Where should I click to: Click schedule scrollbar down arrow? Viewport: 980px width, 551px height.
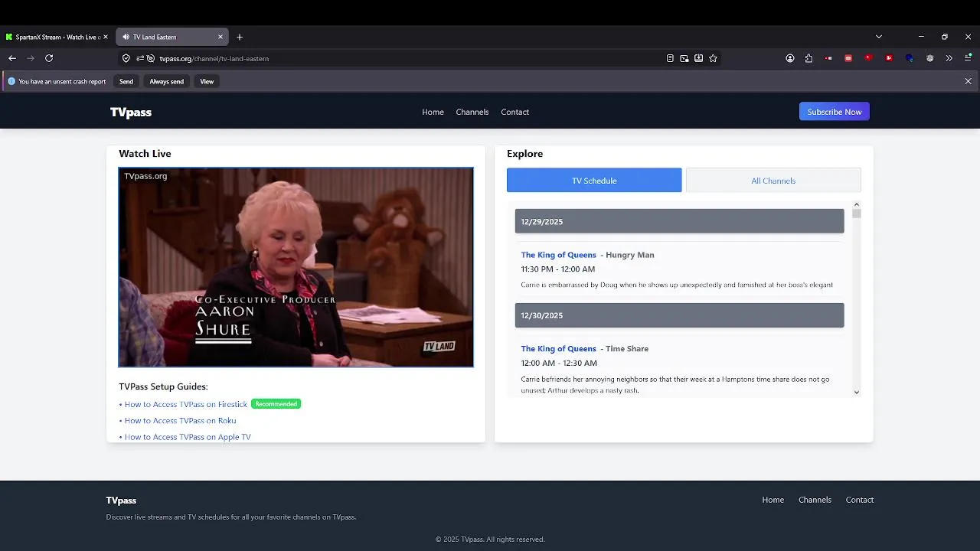(856, 392)
